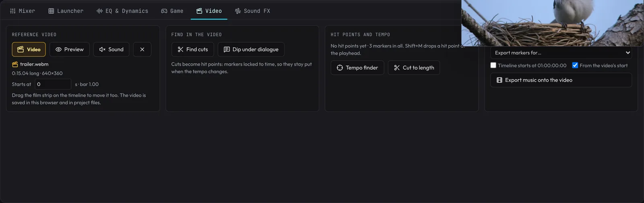Open the Sound FX tab

(x=252, y=11)
